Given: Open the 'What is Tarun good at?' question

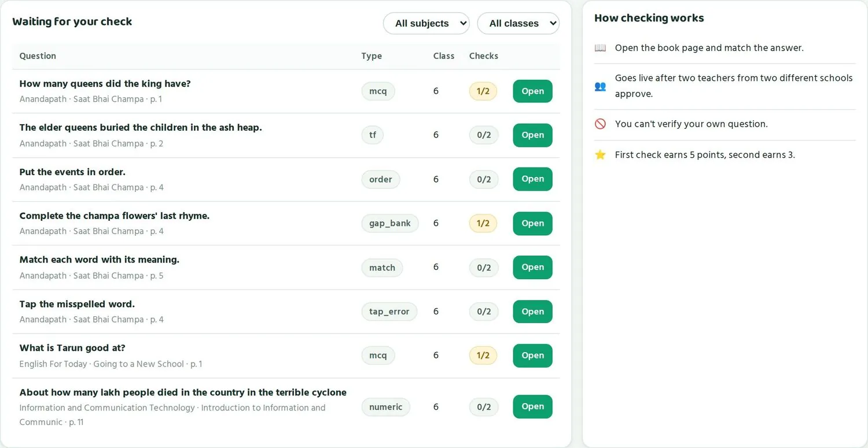Looking at the screenshot, I should 532,356.
